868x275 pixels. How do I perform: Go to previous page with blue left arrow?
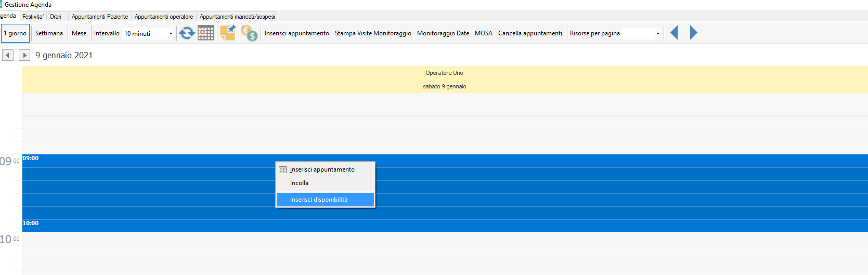(x=674, y=33)
